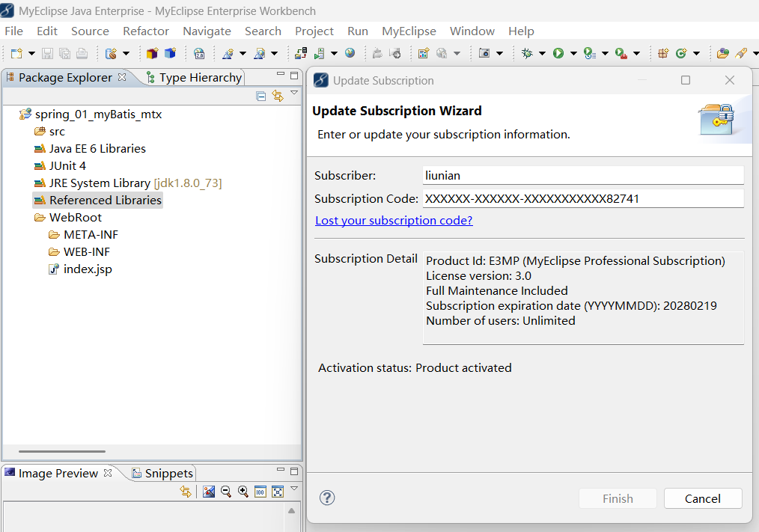Click the Run External Tools icon
Screen dimensions: 759x532
coord(621,53)
